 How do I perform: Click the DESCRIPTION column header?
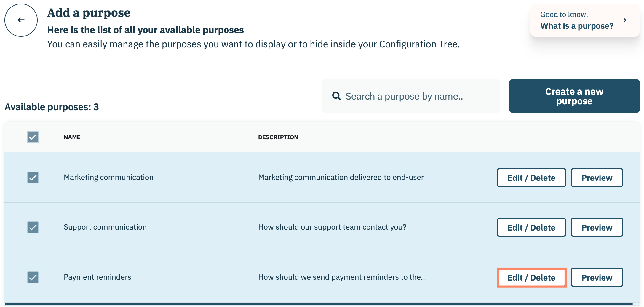point(278,137)
